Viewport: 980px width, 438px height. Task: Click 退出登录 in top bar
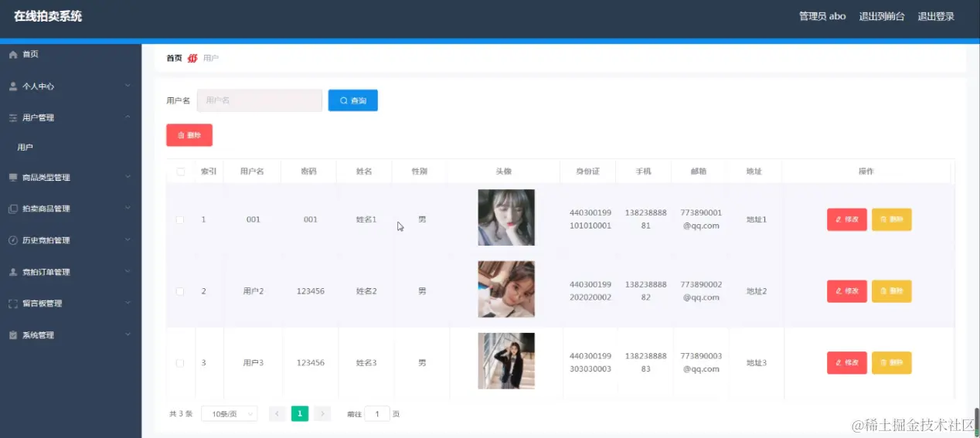click(936, 16)
